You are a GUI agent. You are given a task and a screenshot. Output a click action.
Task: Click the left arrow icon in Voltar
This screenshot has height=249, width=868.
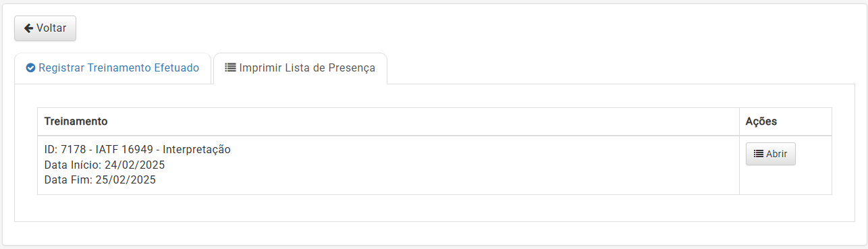point(28,28)
